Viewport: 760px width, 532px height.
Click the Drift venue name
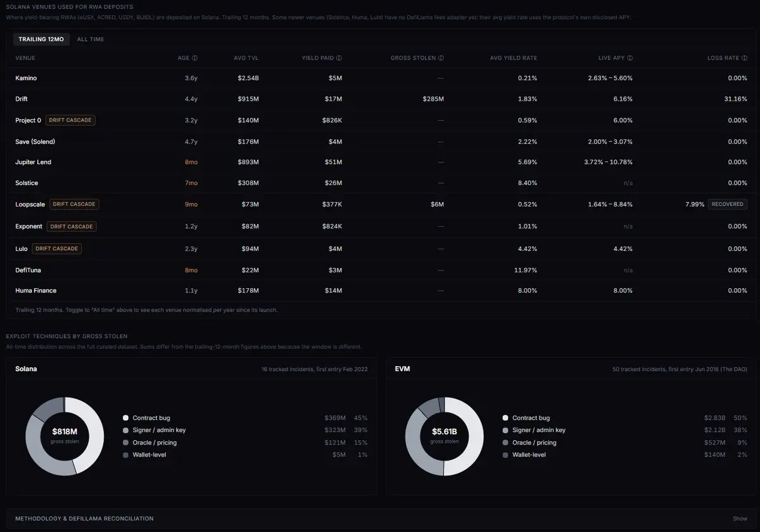(22, 99)
